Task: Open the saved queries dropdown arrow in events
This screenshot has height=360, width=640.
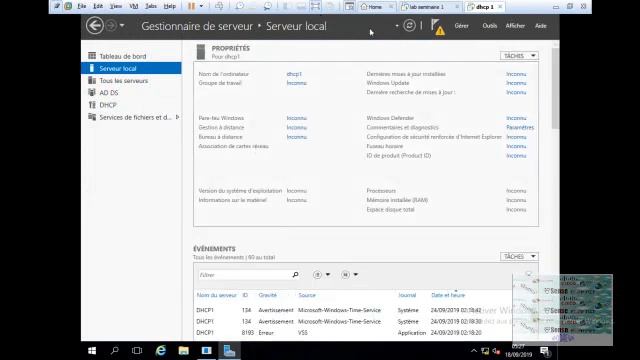Action: point(356,275)
